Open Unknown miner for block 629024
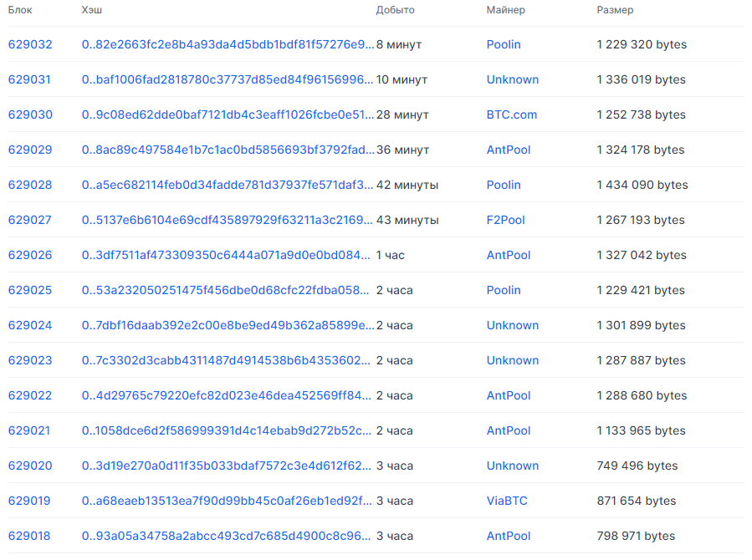 513,325
